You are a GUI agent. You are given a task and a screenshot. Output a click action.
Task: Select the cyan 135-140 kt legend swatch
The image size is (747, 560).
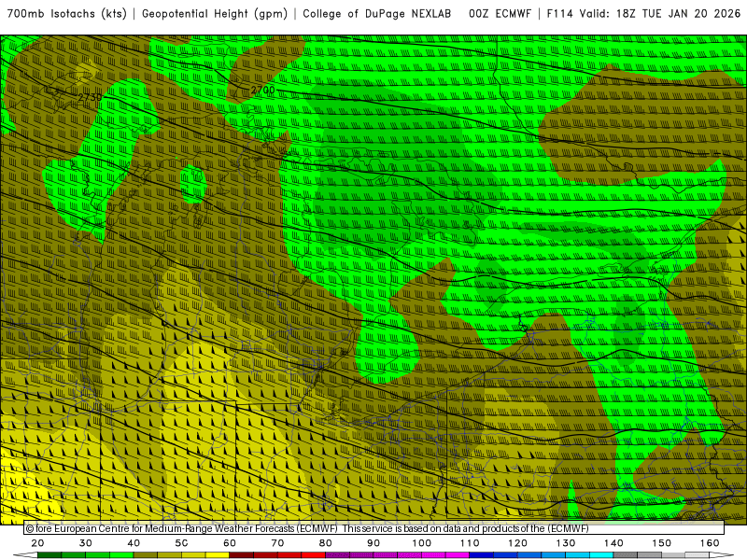coord(601,555)
